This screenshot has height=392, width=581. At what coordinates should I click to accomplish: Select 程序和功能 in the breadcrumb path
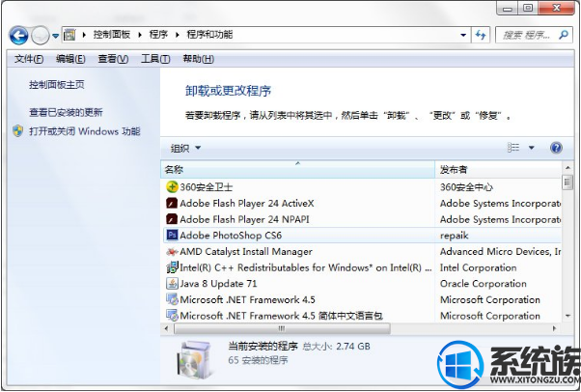(209, 35)
